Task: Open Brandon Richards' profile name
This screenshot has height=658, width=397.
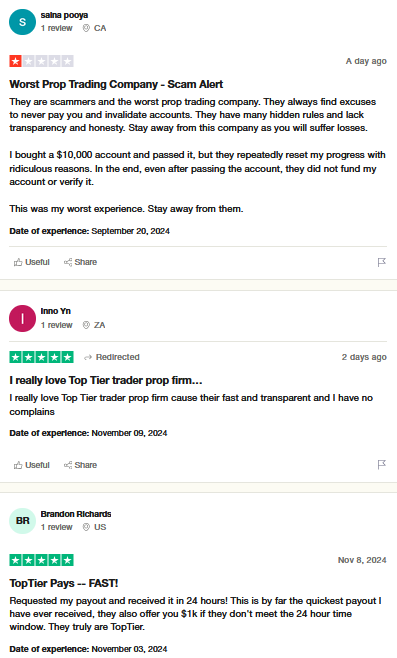Action: [x=76, y=514]
